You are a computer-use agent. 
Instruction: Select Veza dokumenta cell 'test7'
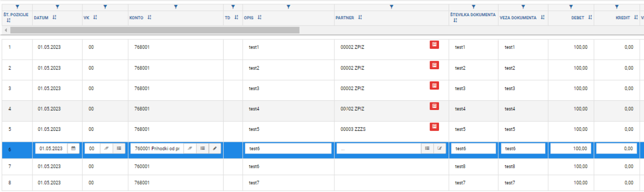pos(523,183)
